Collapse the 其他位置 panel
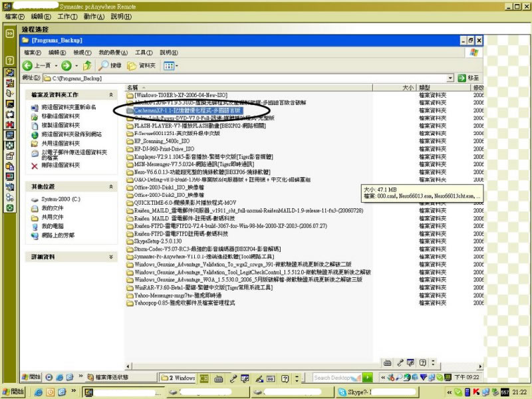This screenshot has width=532, height=399. coord(111,187)
